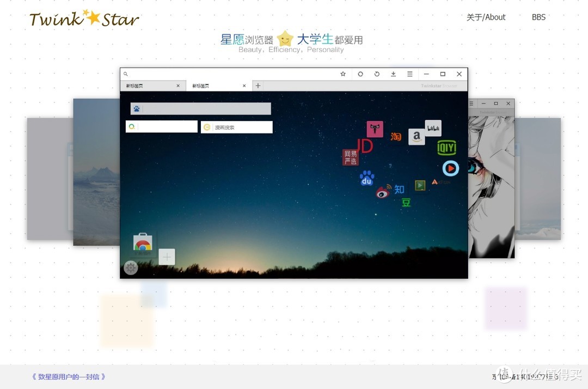
Task: Close the active white 新标签页 tab
Action: click(x=244, y=86)
